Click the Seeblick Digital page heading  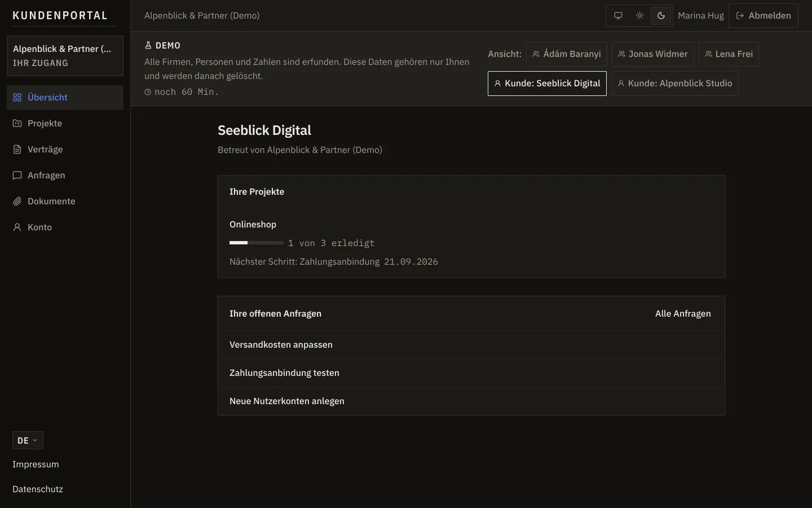click(x=264, y=130)
